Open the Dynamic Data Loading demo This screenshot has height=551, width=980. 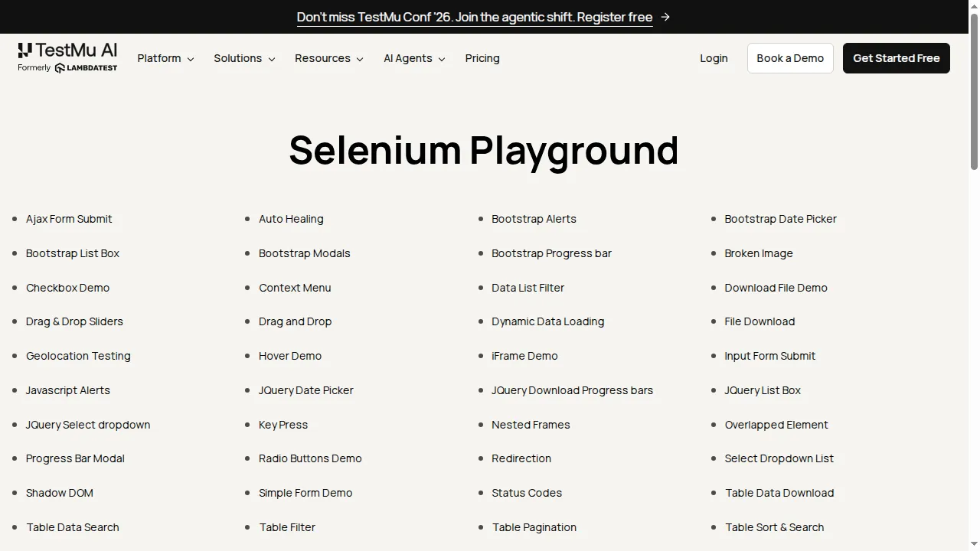[x=547, y=321]
